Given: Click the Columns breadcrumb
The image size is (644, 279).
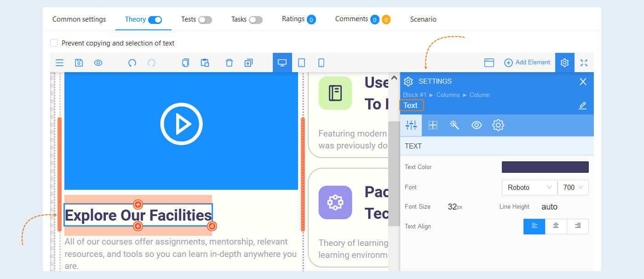Looking at the screenshot, I should click(448, 95).
